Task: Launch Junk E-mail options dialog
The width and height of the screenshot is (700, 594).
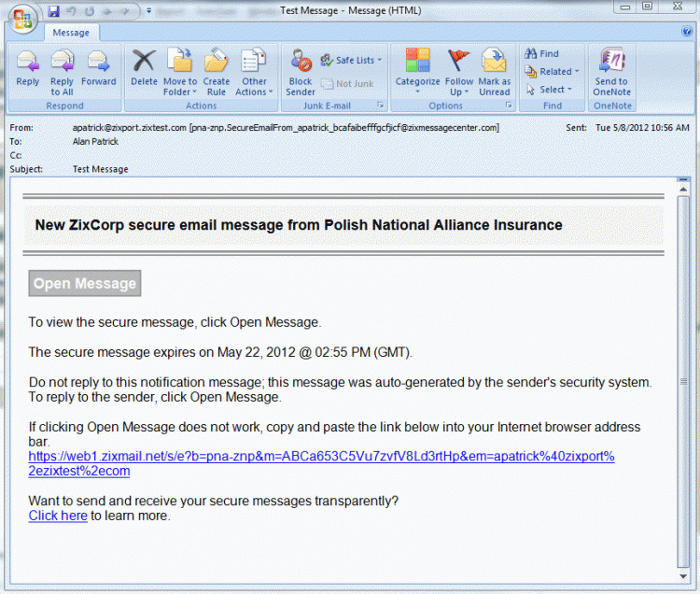Action: click(x=381, y=105)
